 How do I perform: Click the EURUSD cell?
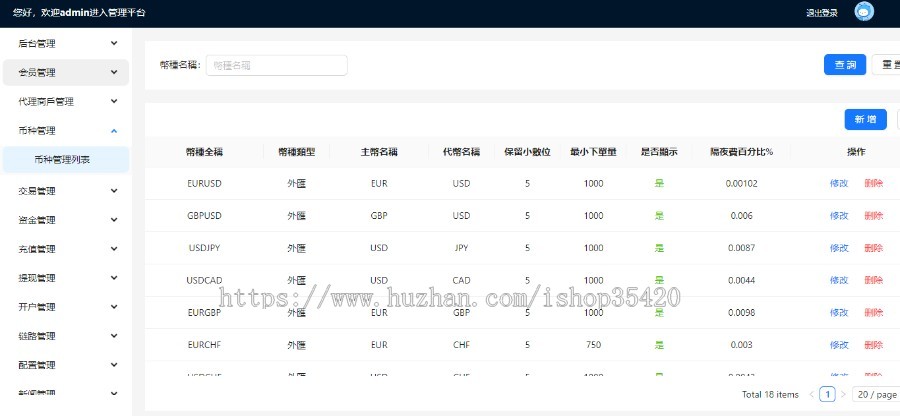click(x=204, y=184)
